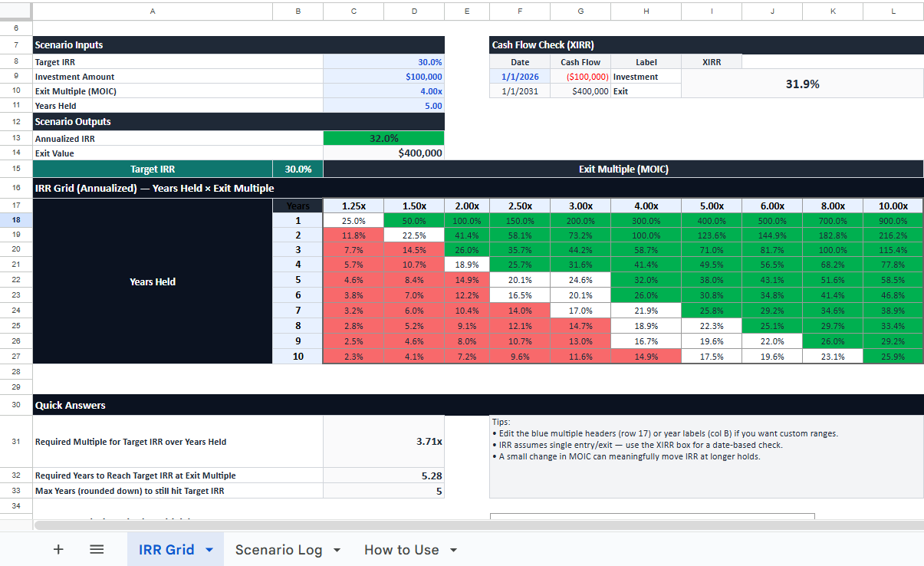
Task: Select the Max Years cell showing 5
Action: click(383, 491)
